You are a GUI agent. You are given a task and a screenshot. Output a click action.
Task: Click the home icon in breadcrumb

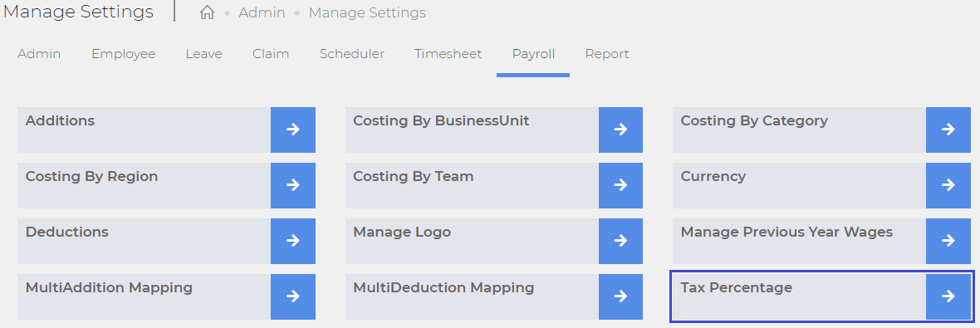(x=207, y=12)
